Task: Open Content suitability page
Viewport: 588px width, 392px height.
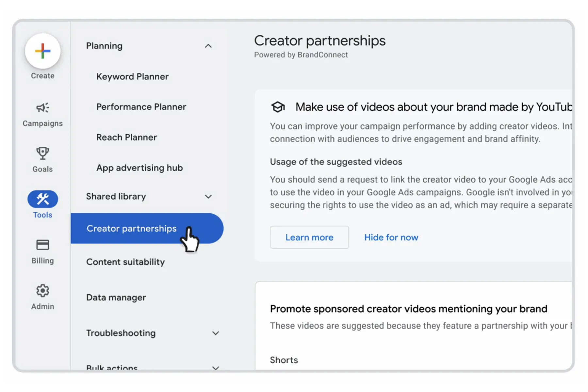Action: point(125,262)
